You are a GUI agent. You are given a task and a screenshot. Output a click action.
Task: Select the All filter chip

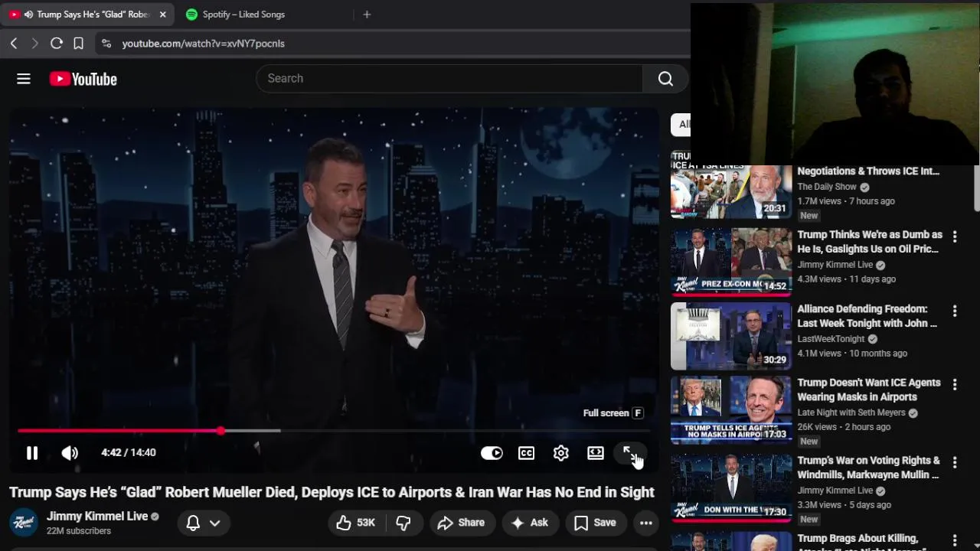681,124
